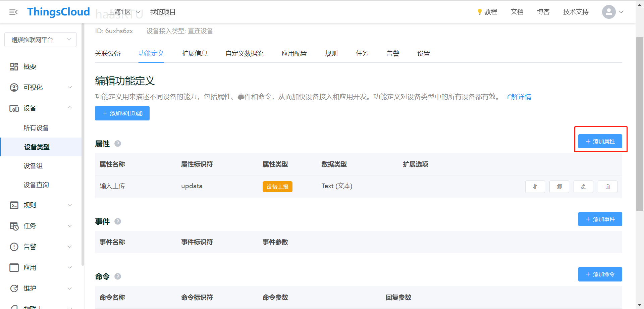Image resolution: width=644 pixels, height=309 pixels.
Task: Click the help icon next to 命令
Action: tap(118, 276)
